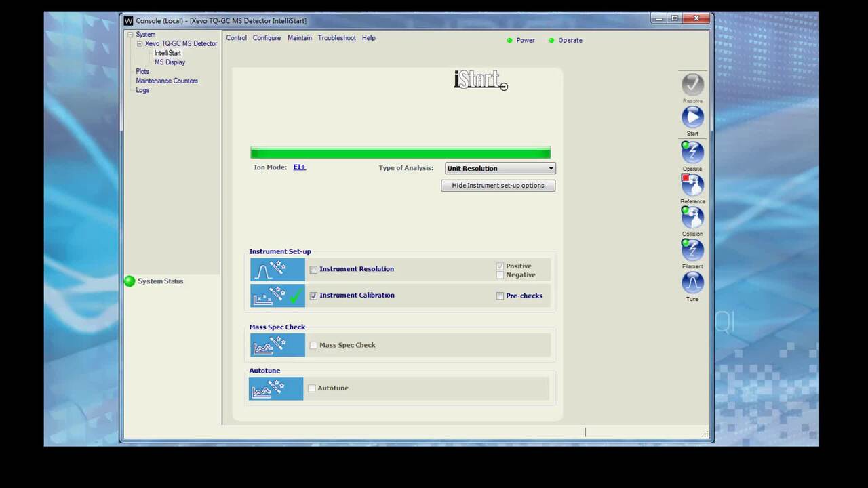Click the Mass Spec Check icon
The height and width of the screenshot is (488, 868).
pyautogui.click(x=277, y=345)
